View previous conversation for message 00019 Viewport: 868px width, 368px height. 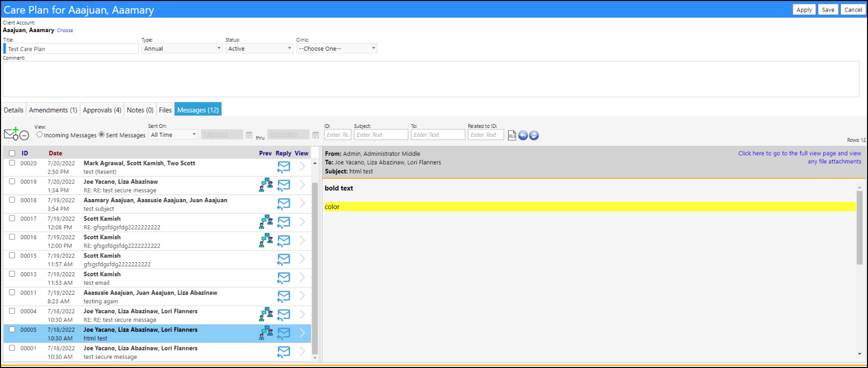(266, 185)
